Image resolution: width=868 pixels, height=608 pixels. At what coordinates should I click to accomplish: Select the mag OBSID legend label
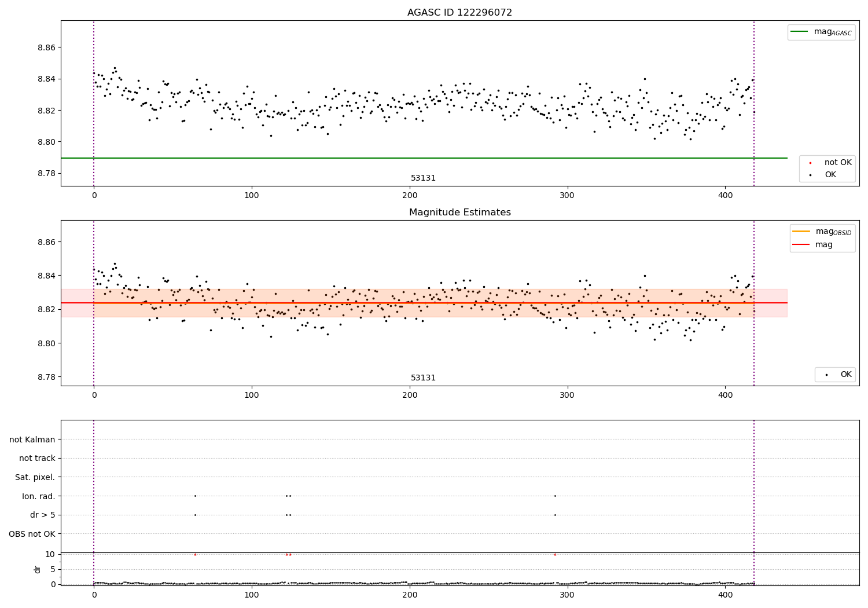click(x=833, y=232)
